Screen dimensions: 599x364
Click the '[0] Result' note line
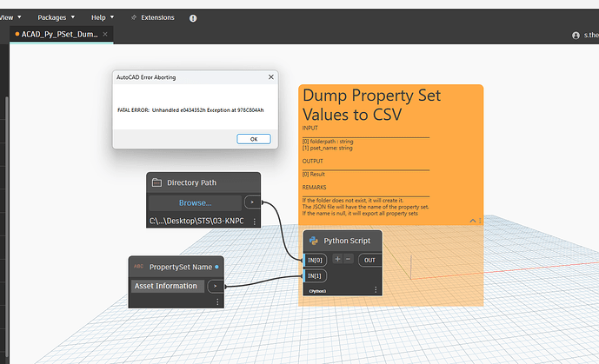tap(314, 174)
